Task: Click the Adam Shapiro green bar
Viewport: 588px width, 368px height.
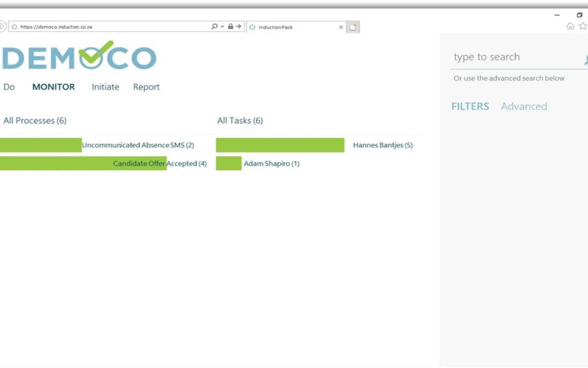Action: point(229,163)
